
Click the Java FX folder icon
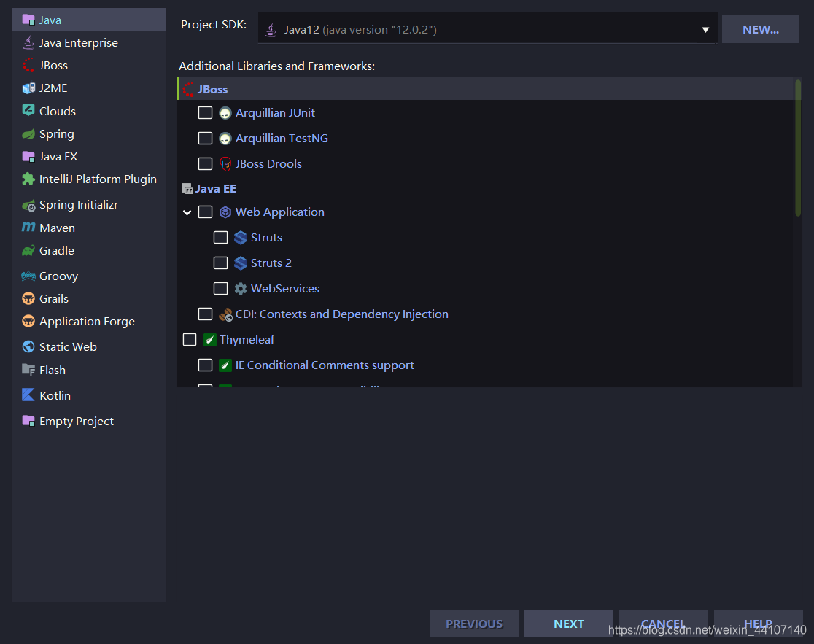[28, 156]
